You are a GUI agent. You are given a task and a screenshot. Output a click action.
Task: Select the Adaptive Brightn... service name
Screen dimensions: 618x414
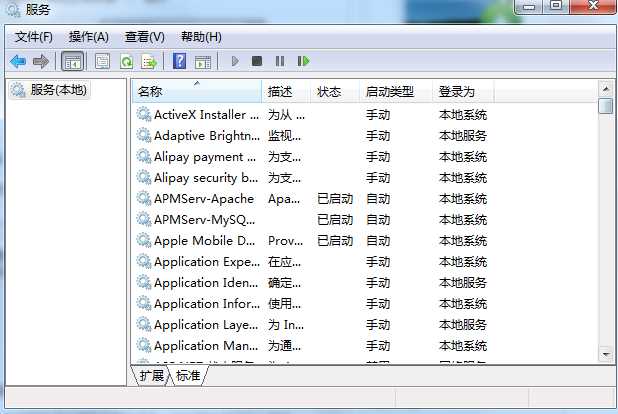pyautogui.click(x=207, y=136)
